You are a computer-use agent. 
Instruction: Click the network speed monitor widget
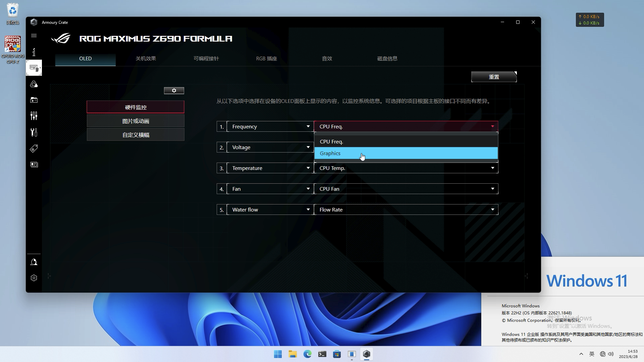(590, 20)
